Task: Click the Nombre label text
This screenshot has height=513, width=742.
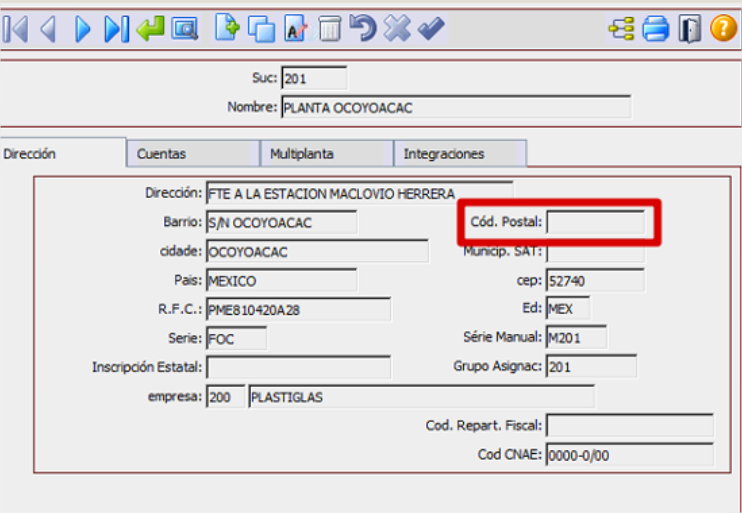Action: pos(252,106)
